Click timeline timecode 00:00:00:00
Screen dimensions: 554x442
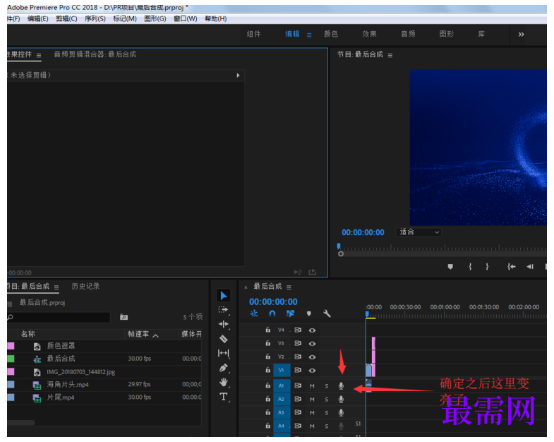click(273, 302)
